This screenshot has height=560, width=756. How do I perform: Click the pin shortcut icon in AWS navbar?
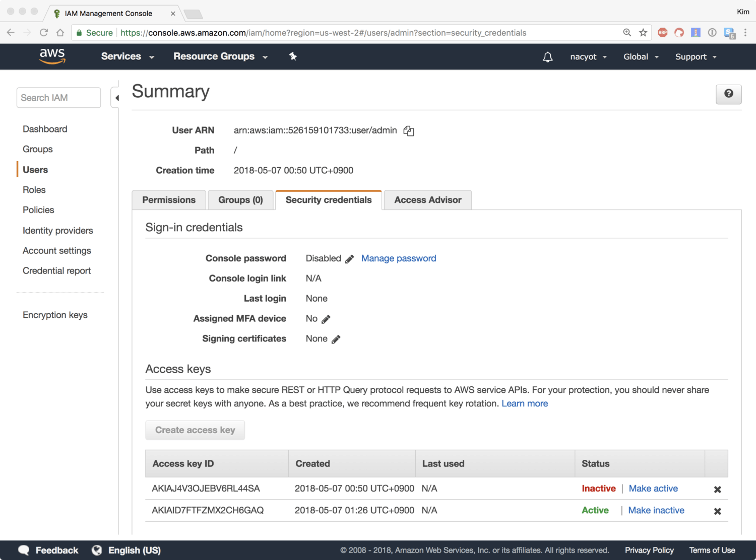pos(293,56)
